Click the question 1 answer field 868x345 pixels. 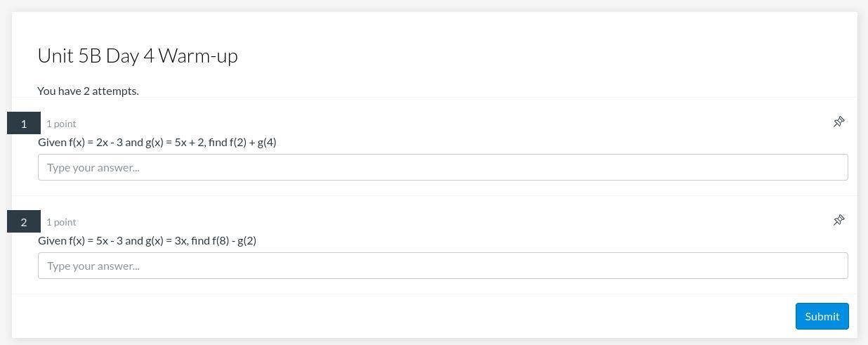point(442,167)
